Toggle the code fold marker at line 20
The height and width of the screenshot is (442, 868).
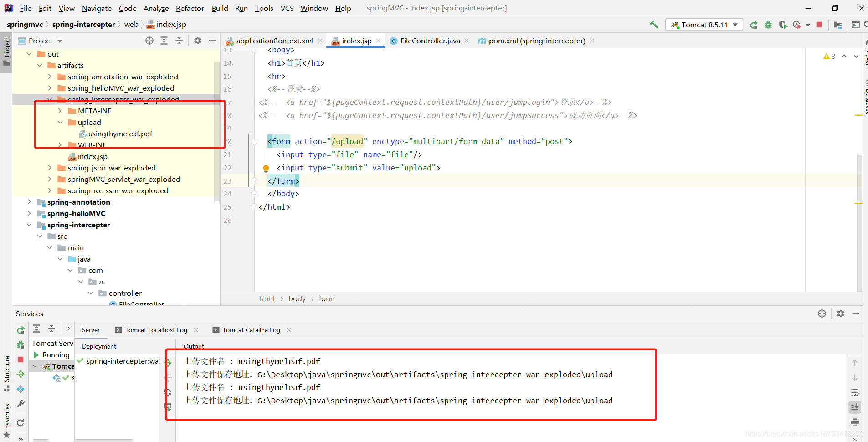point(255,142)
